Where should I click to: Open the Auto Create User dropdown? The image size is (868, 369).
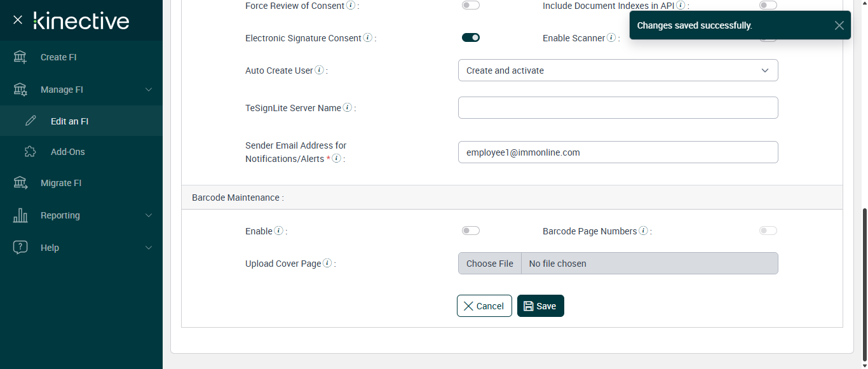[618, 70]
